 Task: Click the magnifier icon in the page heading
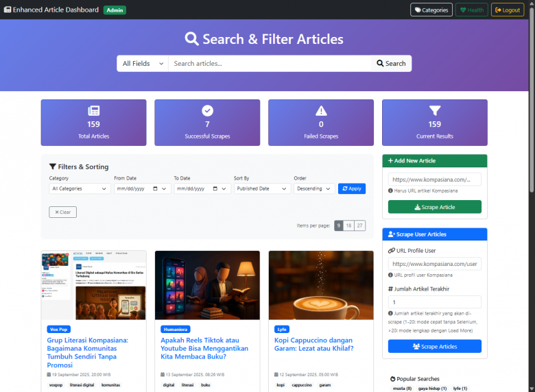pyautogui.click(x=192, y=39)
